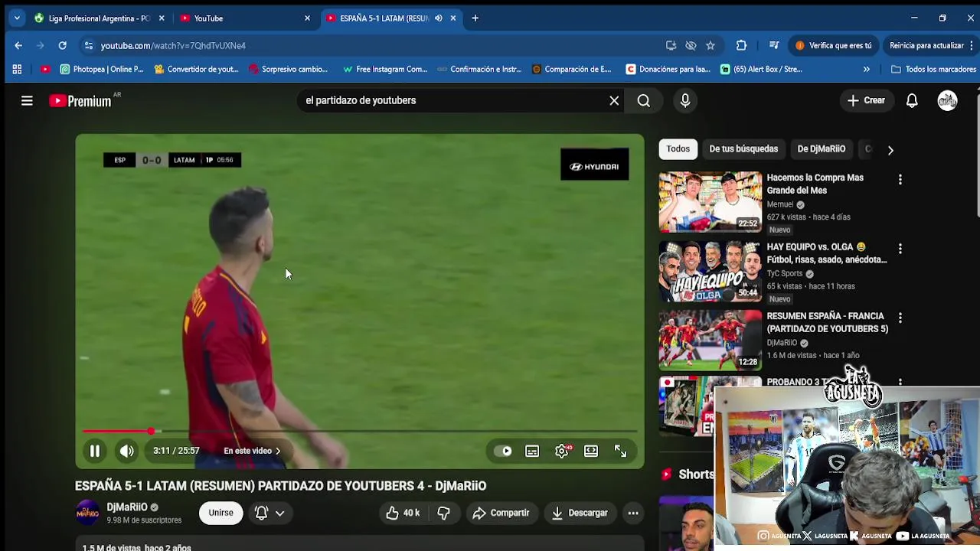Bookmark this page with the star
Screen dimensions: 980x551
[x=710, y=46]
